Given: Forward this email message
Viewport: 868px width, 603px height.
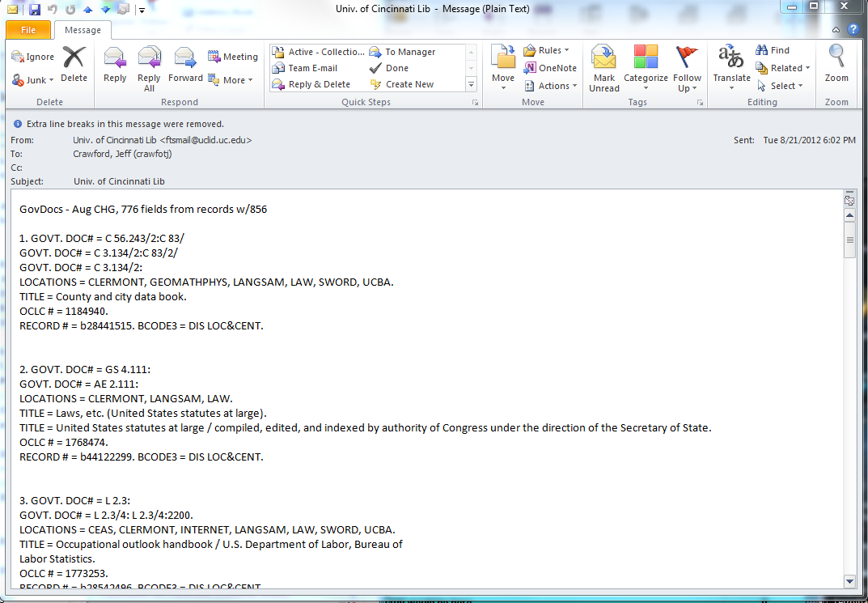Looking at the screenshot, I should 185,65.
